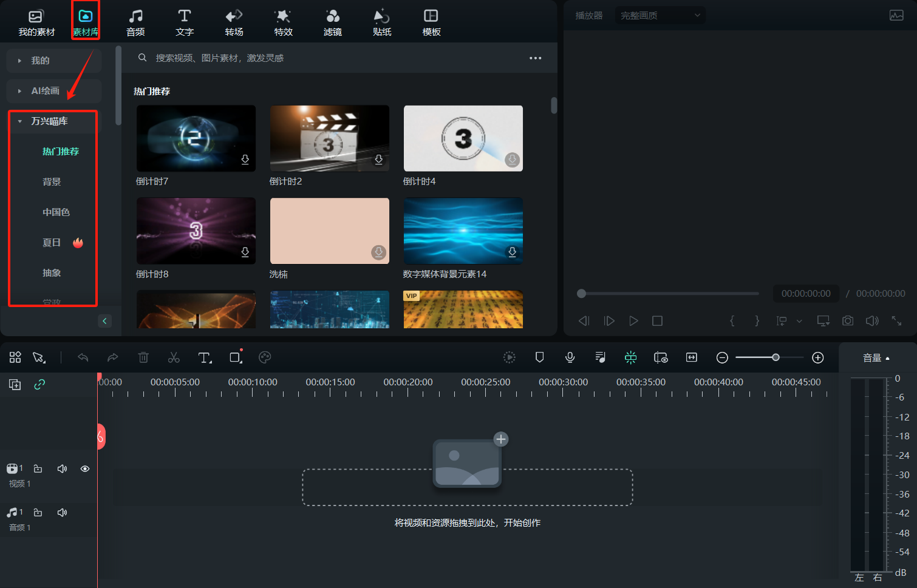Image resolution: width=917 pixels, height=588 pixels.
Task: Click the microphone voiceover record icon
Action: click(x=570, y=357)
